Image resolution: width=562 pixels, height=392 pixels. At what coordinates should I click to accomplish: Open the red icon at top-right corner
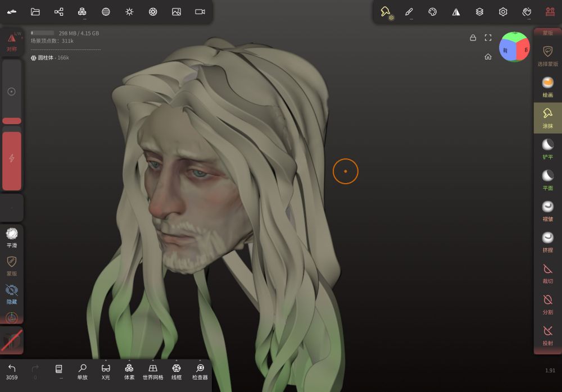pos(550,12)
